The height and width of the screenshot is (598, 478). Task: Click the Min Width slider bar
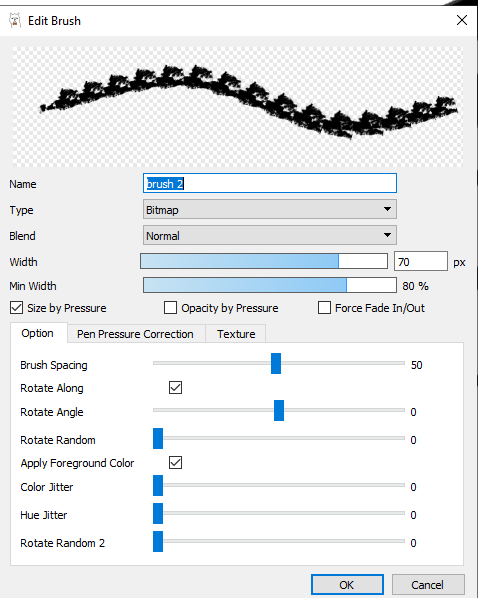click(x=270, y=285)
